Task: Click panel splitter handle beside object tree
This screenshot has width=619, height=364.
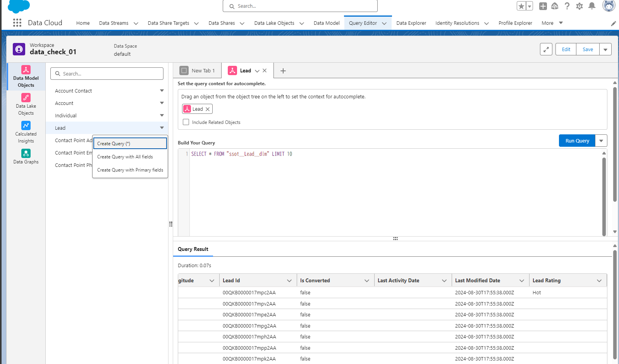Action: (171, 224)
